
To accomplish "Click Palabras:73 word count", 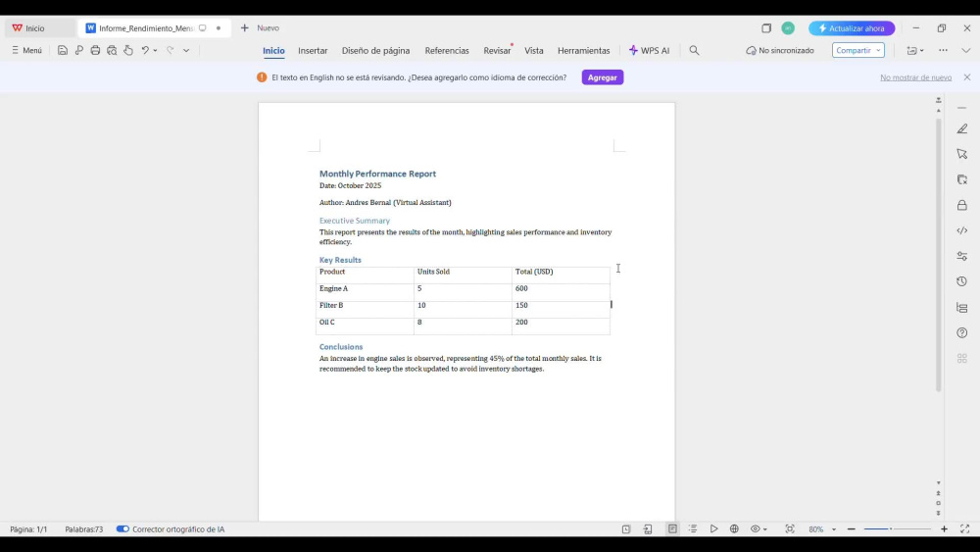I will pos(83,528).
